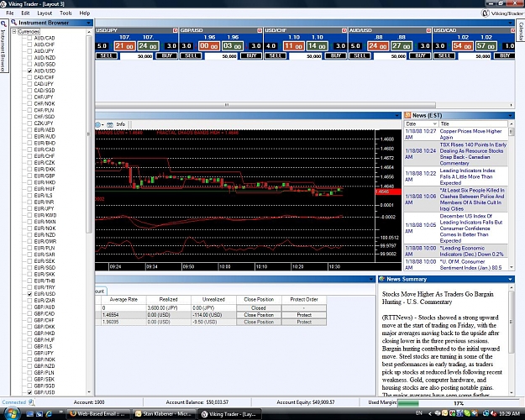
Task: Open the Calendar side tab
Action: [x=521, y=31]
